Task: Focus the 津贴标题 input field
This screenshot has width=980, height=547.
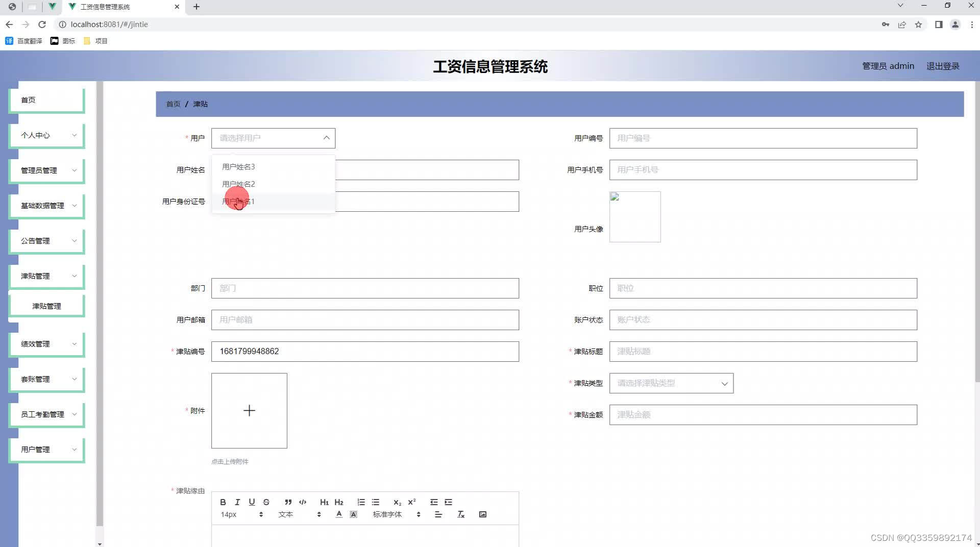Action: [763, 352]
